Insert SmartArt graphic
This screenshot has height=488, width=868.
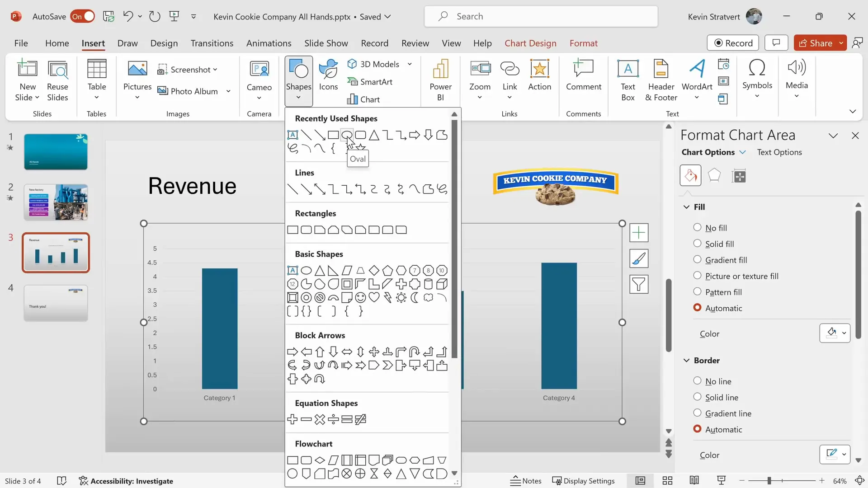click(370, 82)
